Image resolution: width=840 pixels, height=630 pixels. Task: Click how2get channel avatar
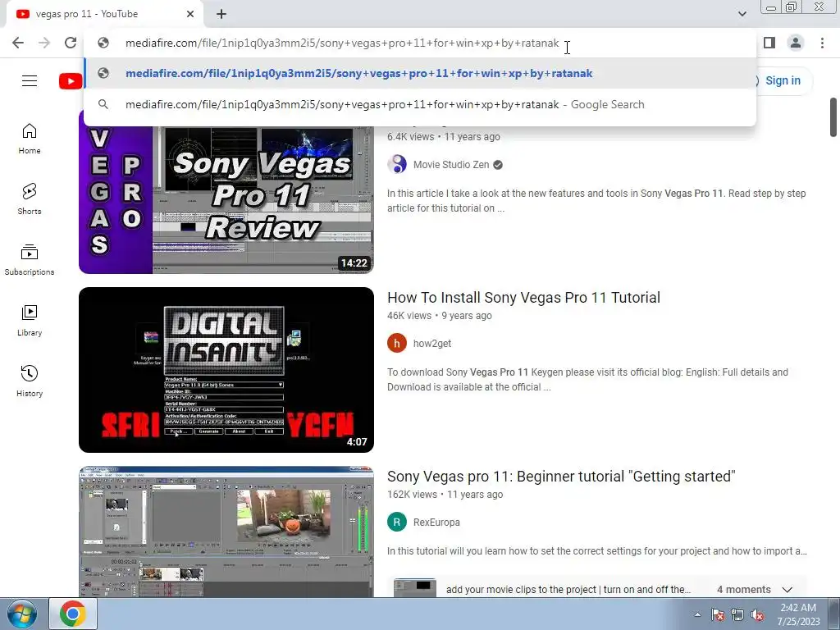(x=397, y=344)
